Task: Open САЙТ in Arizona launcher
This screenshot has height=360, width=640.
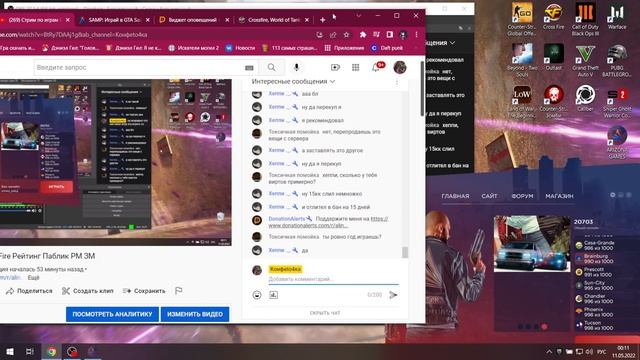Action: point(489,196)
